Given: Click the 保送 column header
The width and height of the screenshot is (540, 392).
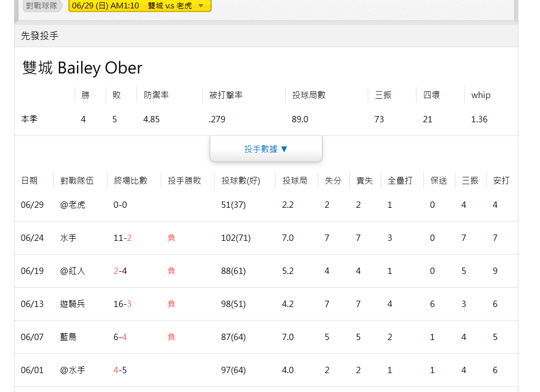Looking at the screenshot, I should (x=439, y=181).
